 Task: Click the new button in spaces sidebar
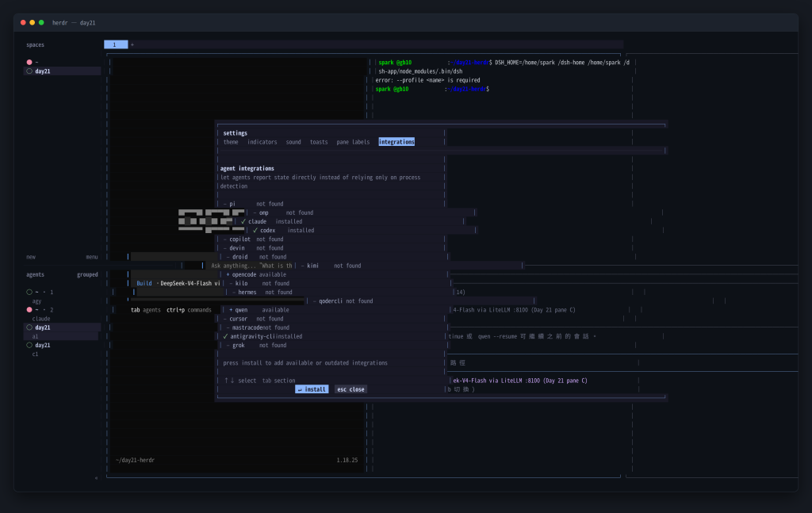point(31,257)
